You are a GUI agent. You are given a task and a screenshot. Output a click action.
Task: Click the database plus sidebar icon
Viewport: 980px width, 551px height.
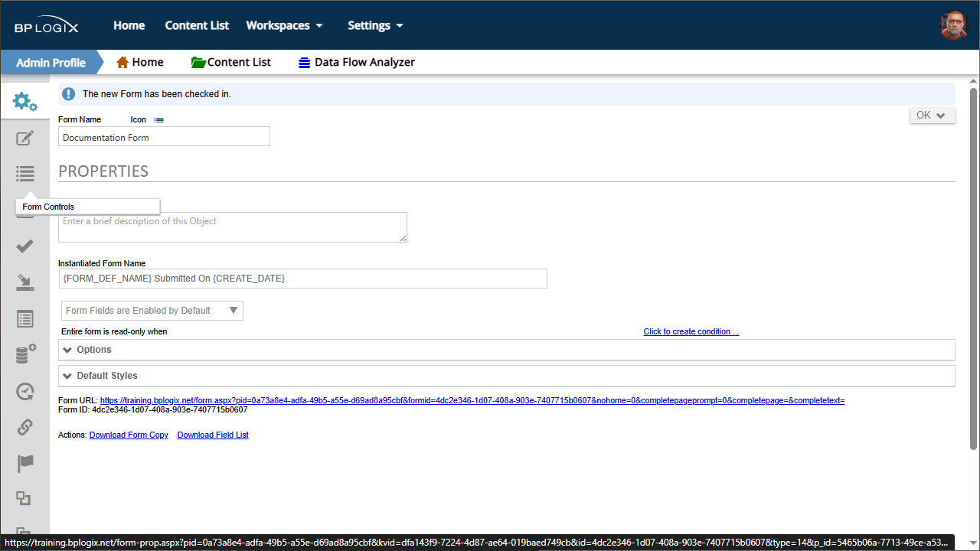coord(25,354)
